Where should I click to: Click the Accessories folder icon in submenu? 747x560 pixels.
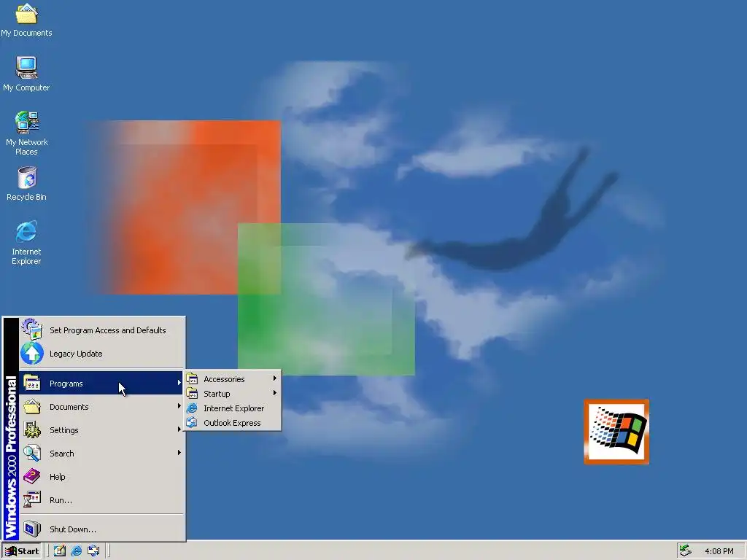coord(192,378)
